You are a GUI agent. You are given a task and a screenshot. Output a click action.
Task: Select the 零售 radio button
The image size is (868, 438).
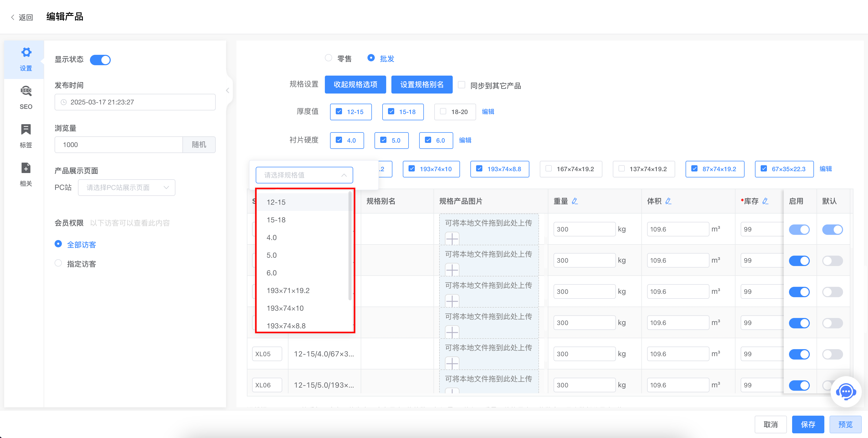[328, 58]
